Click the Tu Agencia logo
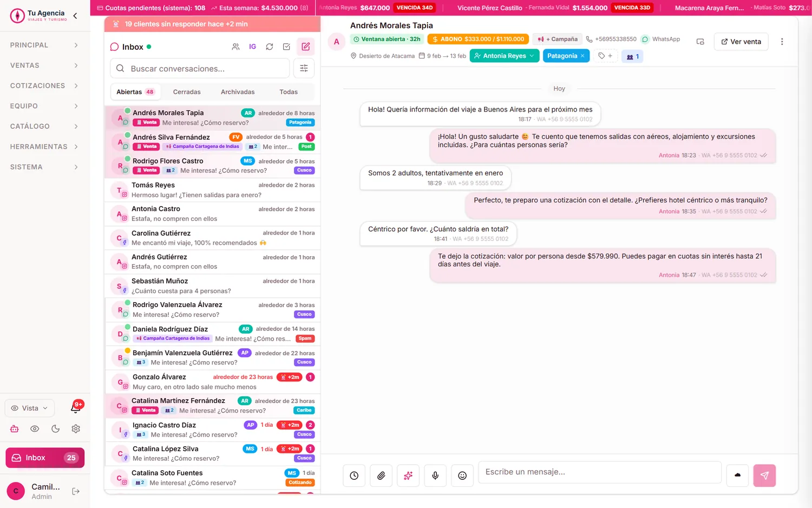This screenshot has height=508, width=812. coord(38,16)
